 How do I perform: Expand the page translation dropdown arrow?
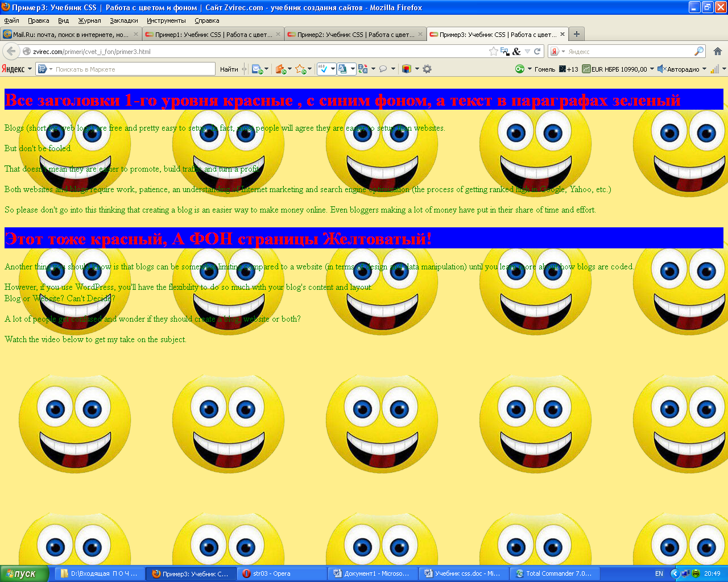coord(373,69)
